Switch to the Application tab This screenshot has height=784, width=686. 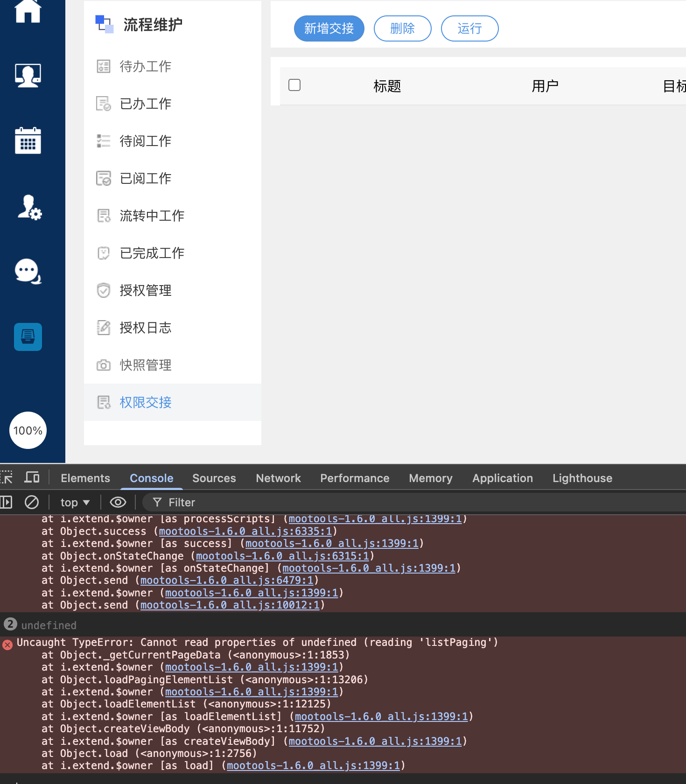(503, 478)
